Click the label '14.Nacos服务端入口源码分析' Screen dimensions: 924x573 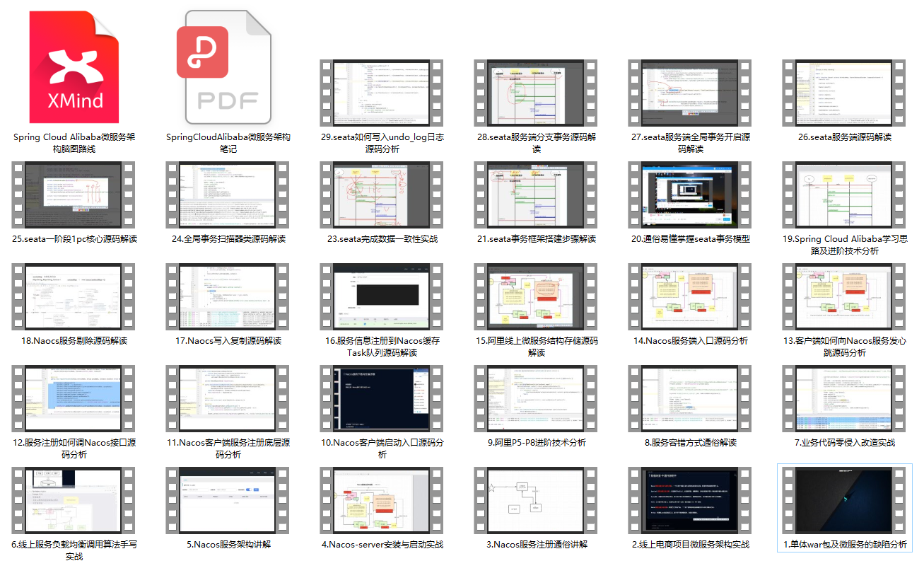point(691,341)
